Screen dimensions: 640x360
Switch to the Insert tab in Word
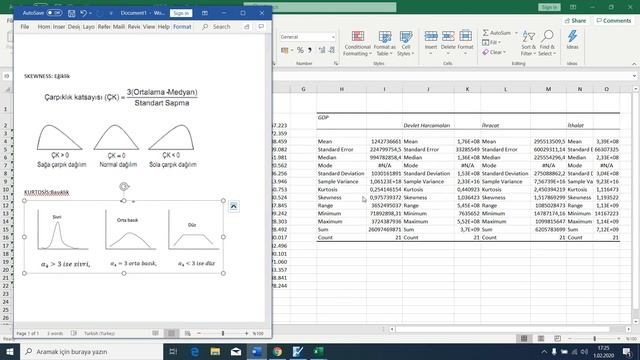click(59, 27)
